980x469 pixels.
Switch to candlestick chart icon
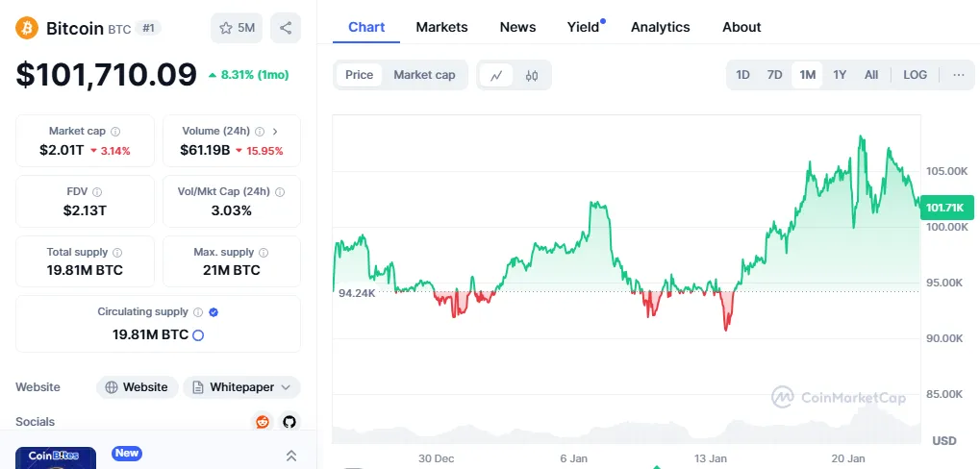pos(532,75)
